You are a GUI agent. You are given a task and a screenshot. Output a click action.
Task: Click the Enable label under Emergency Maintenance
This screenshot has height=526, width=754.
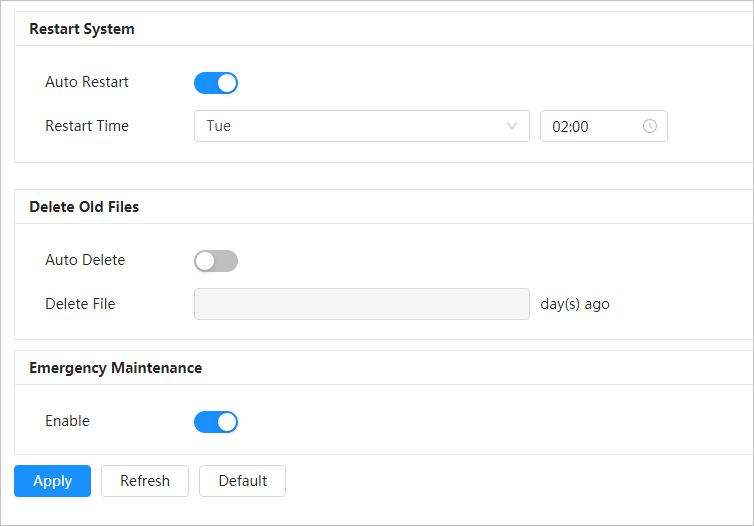[x=67, y=421]
